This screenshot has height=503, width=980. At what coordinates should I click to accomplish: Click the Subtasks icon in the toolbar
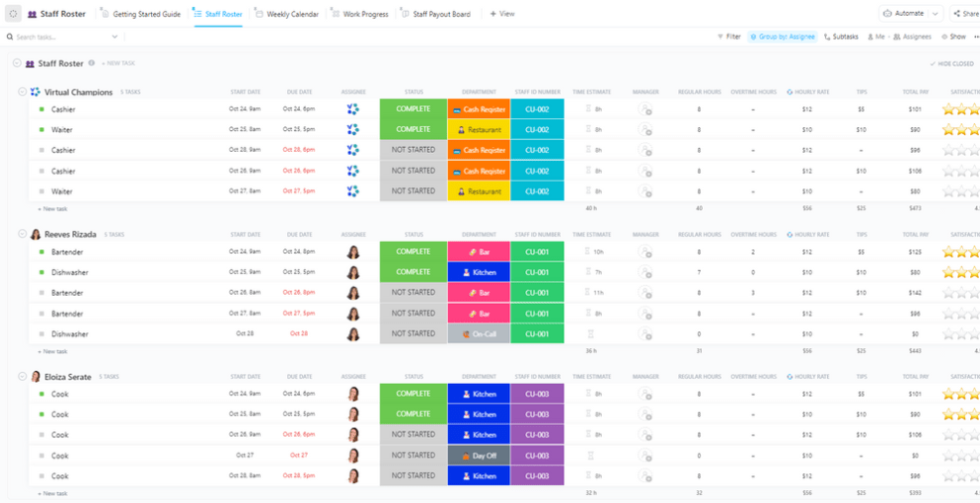point(827,36)
